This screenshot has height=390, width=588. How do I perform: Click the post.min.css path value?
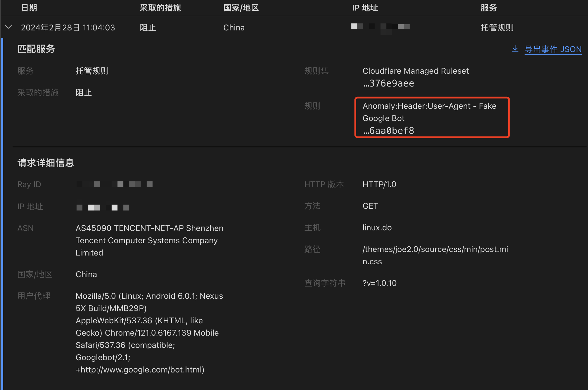point(435,255)
